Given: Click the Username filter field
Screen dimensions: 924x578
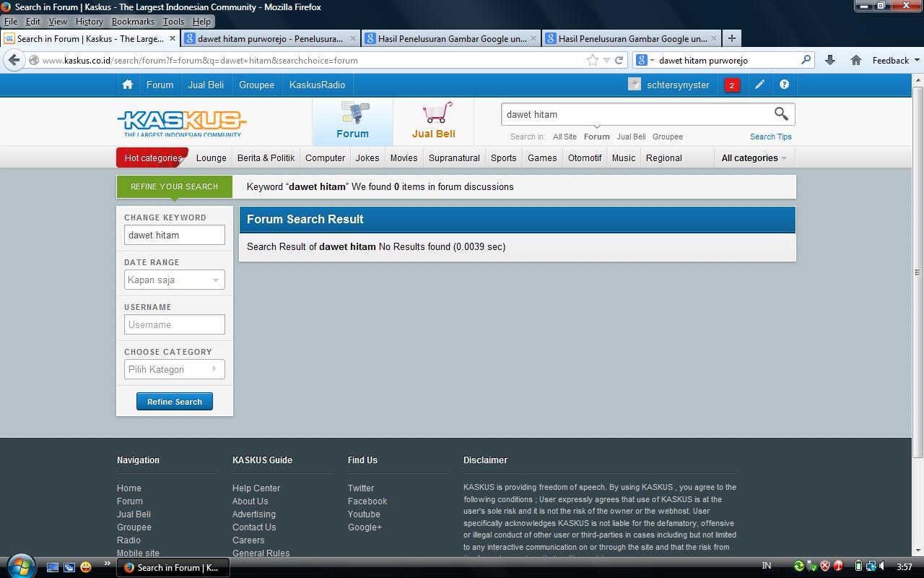Looking at the screenshot, I should (174, 324).
